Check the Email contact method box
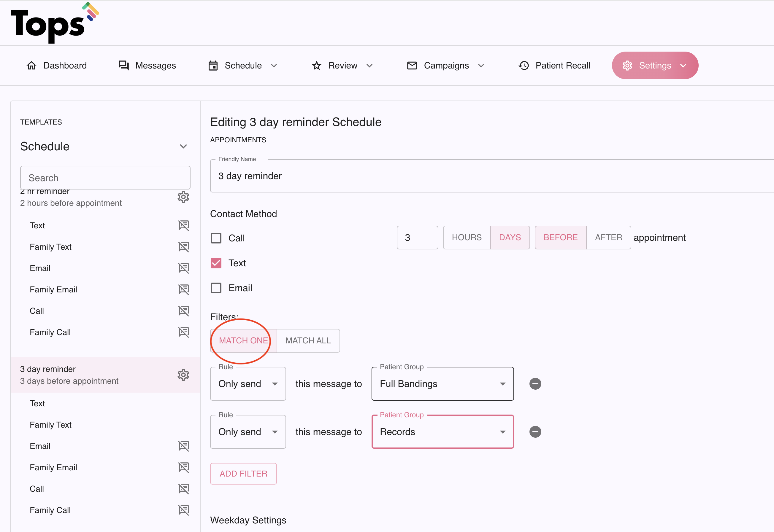The height and width of the screenshot is (532, 774). coord(216,288)
